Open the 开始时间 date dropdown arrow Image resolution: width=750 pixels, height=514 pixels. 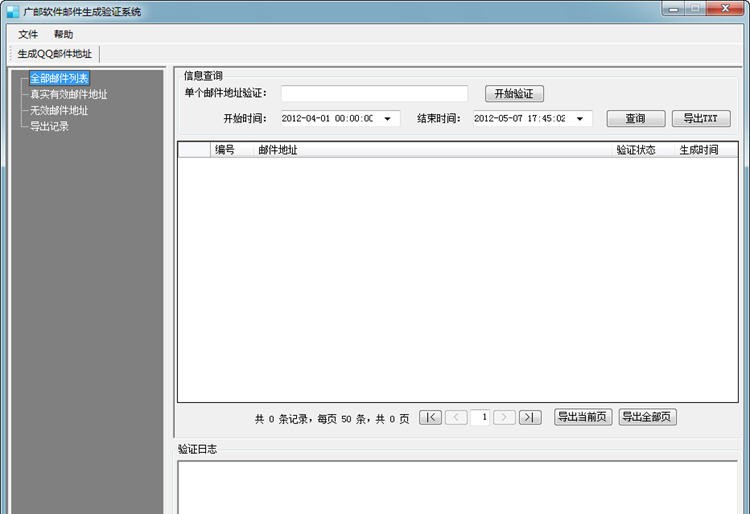pos(387,119)
